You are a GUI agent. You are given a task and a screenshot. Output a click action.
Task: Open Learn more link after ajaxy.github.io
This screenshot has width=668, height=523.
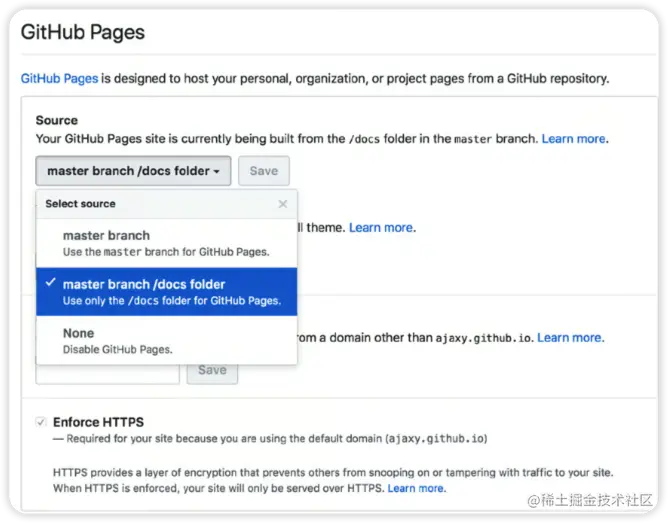click(569, 338)
